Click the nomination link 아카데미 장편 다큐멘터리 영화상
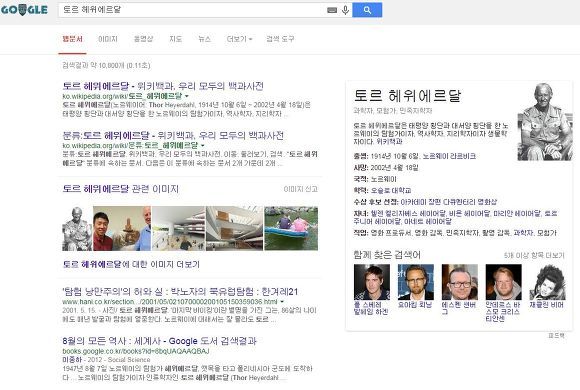Image resolution: width=580 pixels, height=390 pixels. pyautogui.click(x=449, y=202)
